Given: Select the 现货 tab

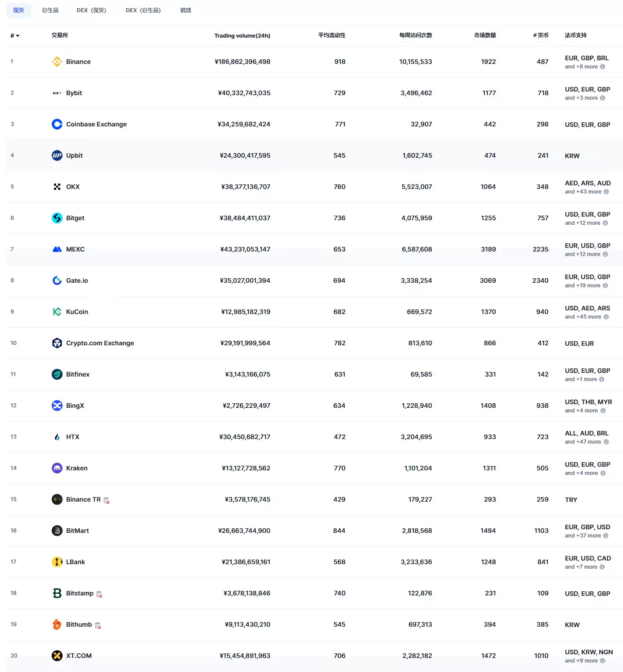Looking at the screenshot, I should (x=19, y=10).
